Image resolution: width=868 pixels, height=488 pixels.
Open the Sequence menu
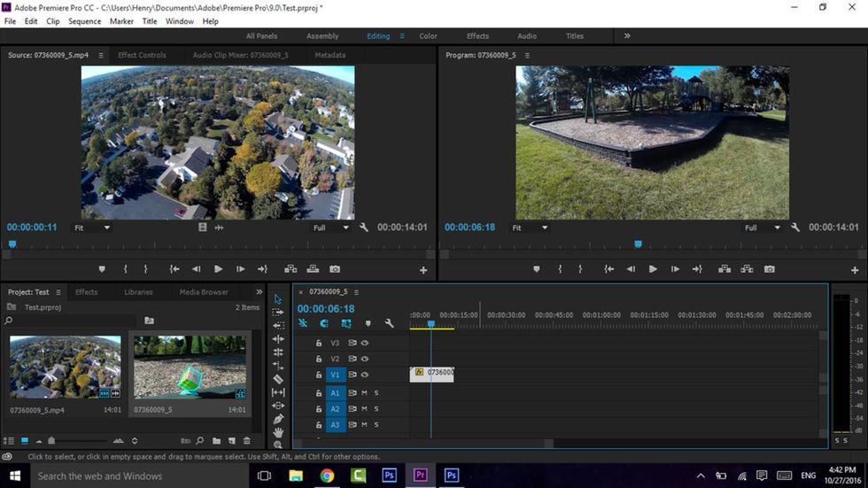(x=84, y=21)
